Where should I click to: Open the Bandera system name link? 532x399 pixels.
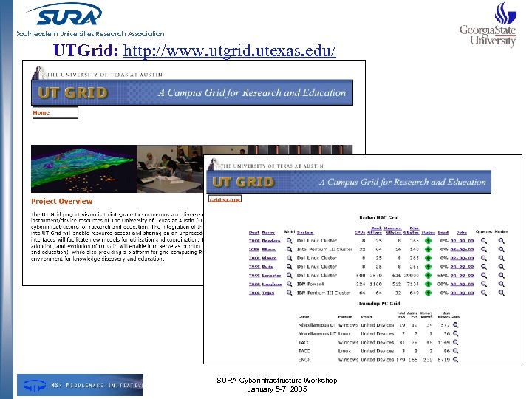click(x=271, y=241)
